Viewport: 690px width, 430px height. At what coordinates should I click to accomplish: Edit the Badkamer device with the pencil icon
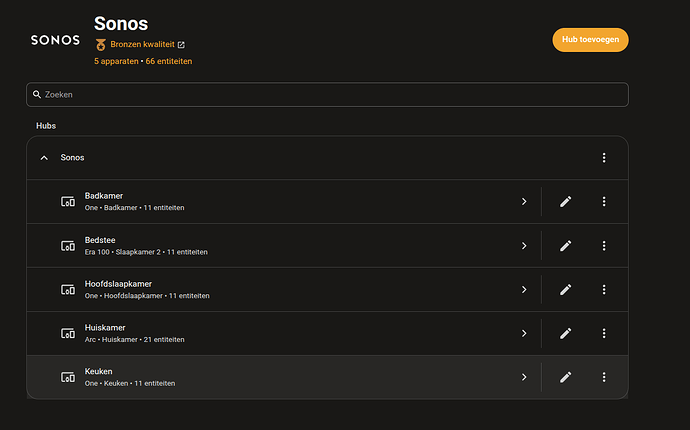point(565,202)
